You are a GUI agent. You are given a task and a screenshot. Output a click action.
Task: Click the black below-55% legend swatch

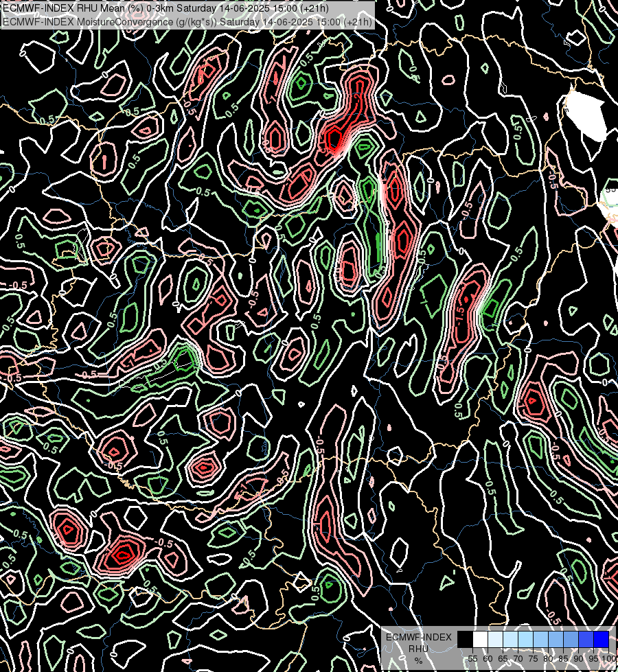tap(466, 639)
